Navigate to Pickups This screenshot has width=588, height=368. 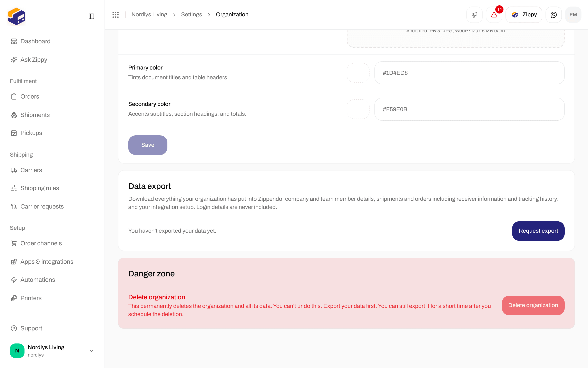click(x=27, y=133)
